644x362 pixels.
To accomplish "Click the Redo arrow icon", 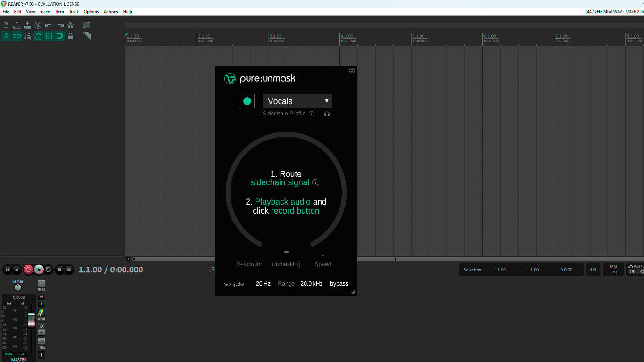I will coord(60,25).
